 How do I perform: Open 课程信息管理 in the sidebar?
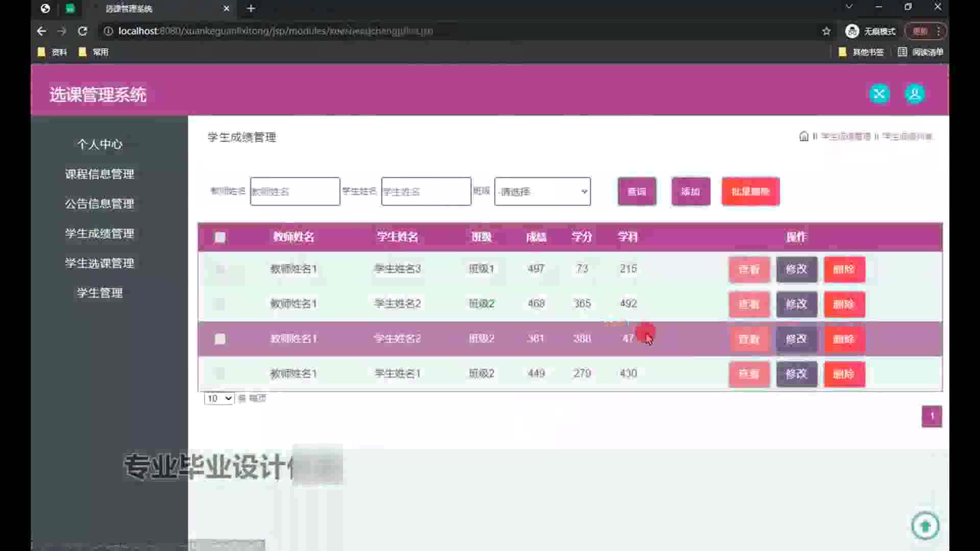point(100,174)
